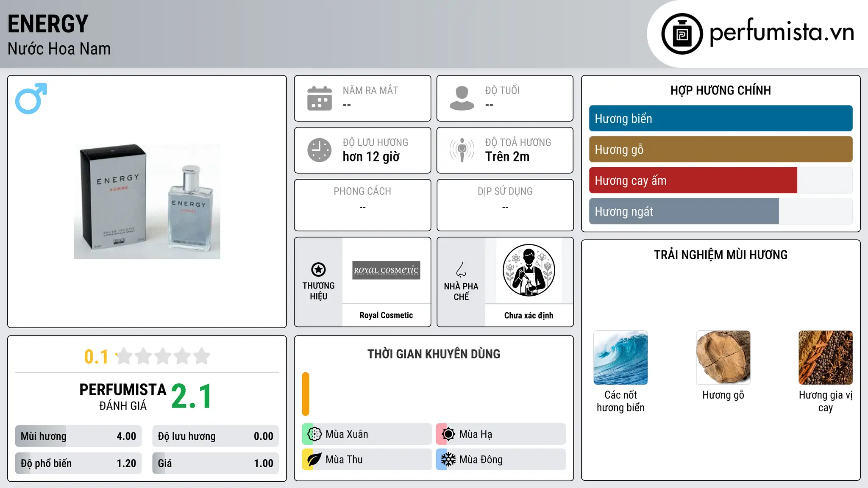Click the wood log note thumbnail

(723, 358)
